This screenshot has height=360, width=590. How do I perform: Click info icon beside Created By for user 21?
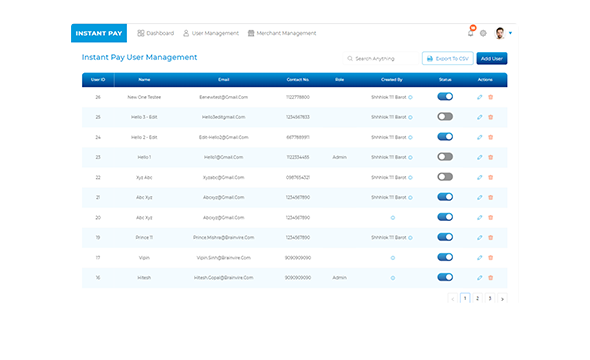[410, 197]
